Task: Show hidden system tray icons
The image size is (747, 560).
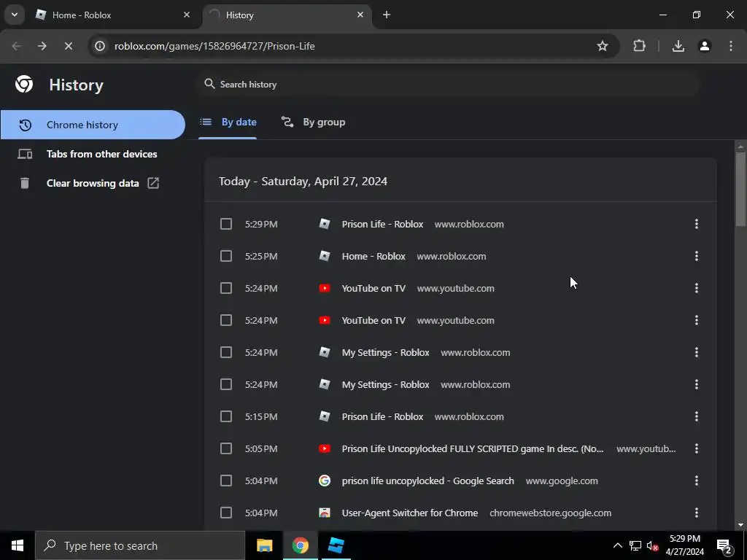Action: (617, 545)
